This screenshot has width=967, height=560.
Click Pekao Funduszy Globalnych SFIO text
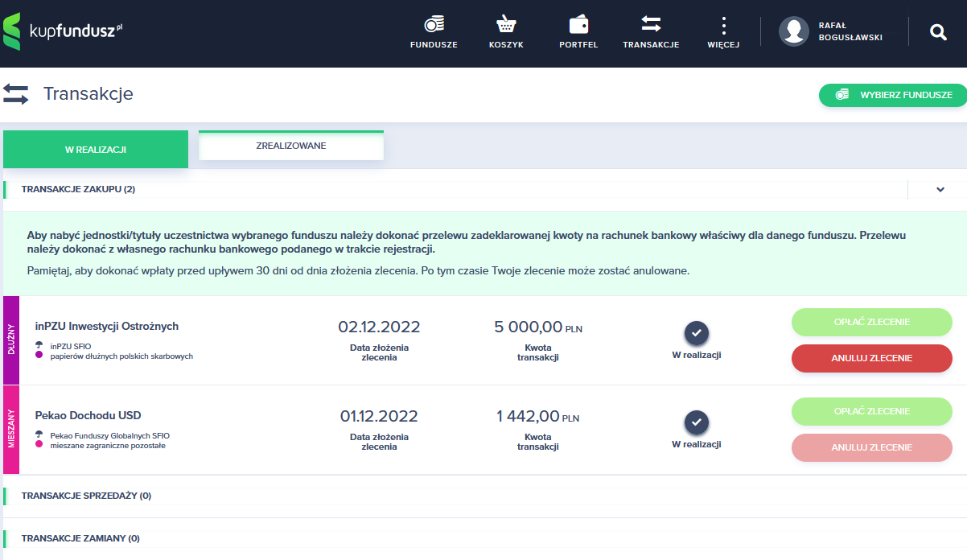[110, 435]
